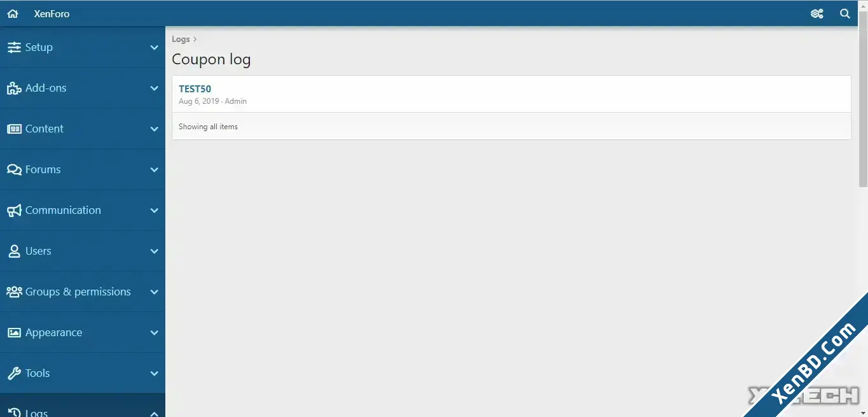Select the Communication megaphone icon

click(14, 210)
